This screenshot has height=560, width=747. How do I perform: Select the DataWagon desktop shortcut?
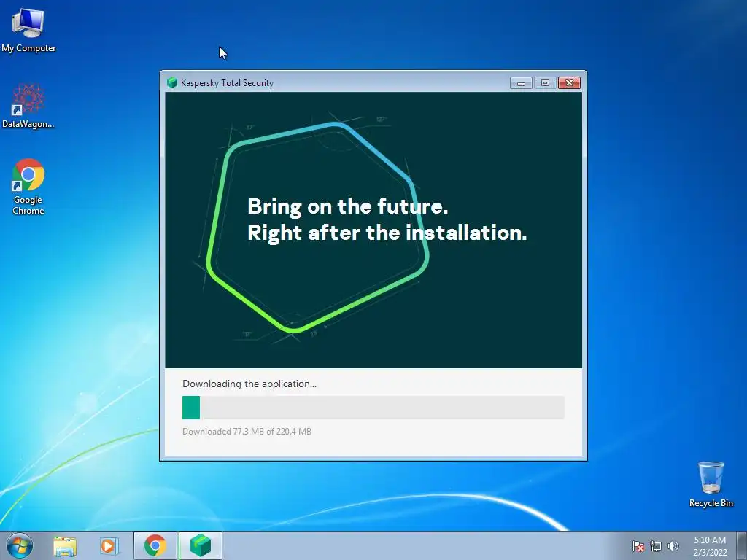pyautogui.click(x=28, y=106)
